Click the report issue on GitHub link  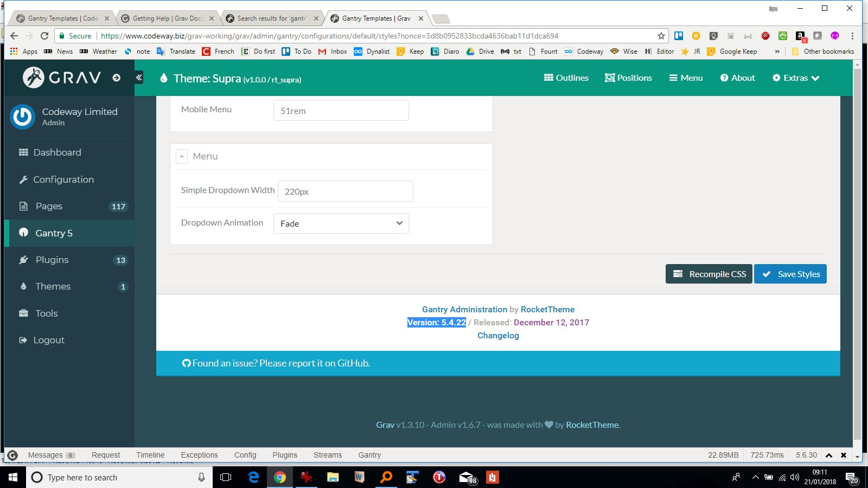pos(276,363)
